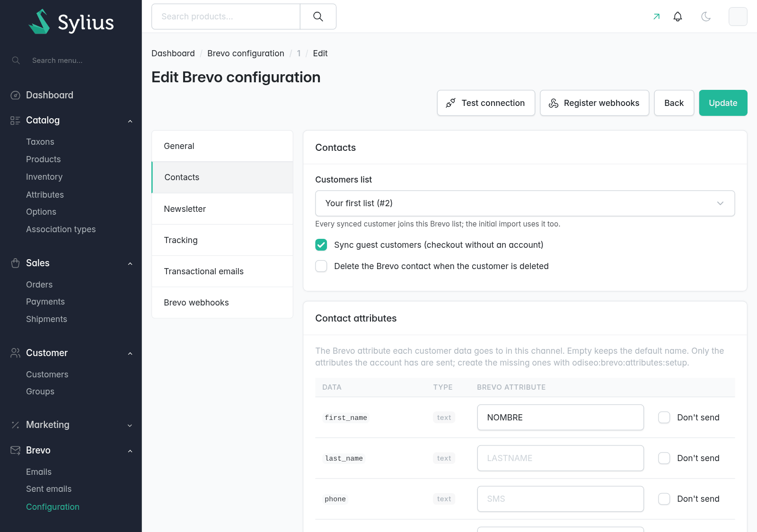
Task: Open Sent emails in the sidebar
Action: pyautogui.click(x=49, y=489)
